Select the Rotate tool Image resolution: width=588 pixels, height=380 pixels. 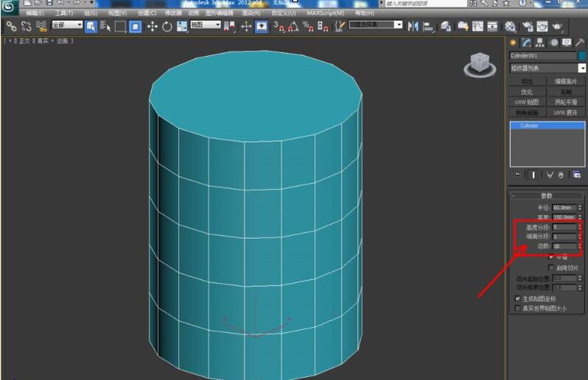point(167,27)
